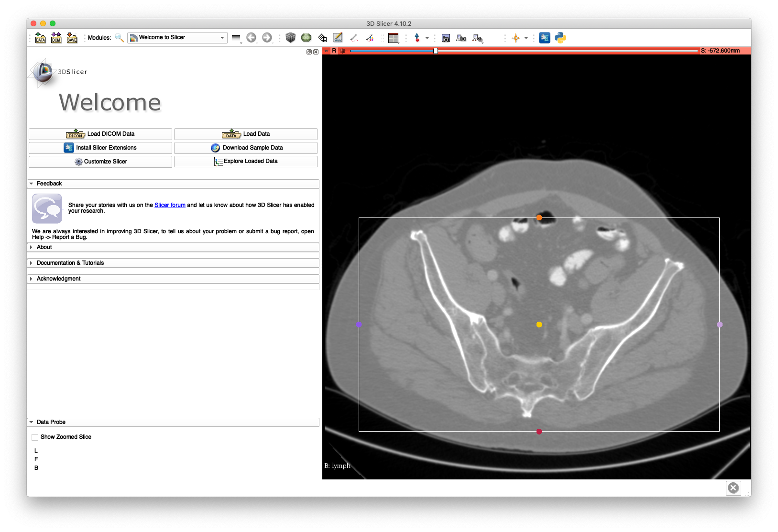Click the error log X status icon
Viewport: 778px width, 532px height.
pyautogui.click(x=733, y=488)
